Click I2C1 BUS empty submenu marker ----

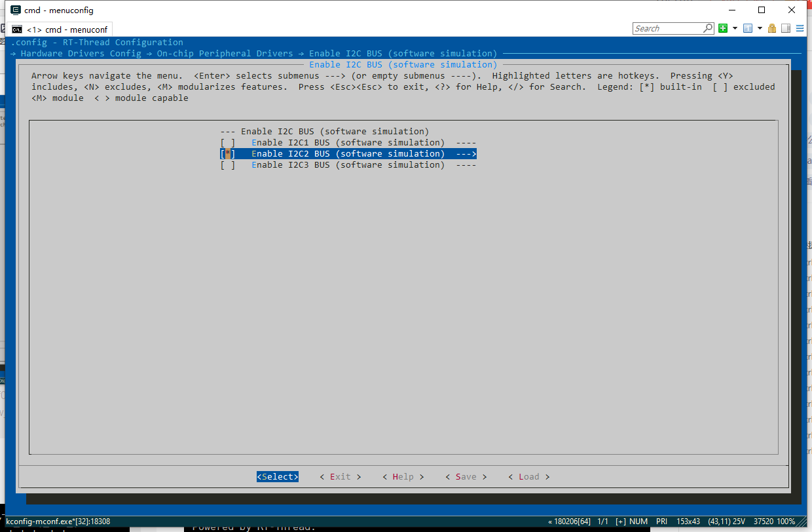click(466, 142)
